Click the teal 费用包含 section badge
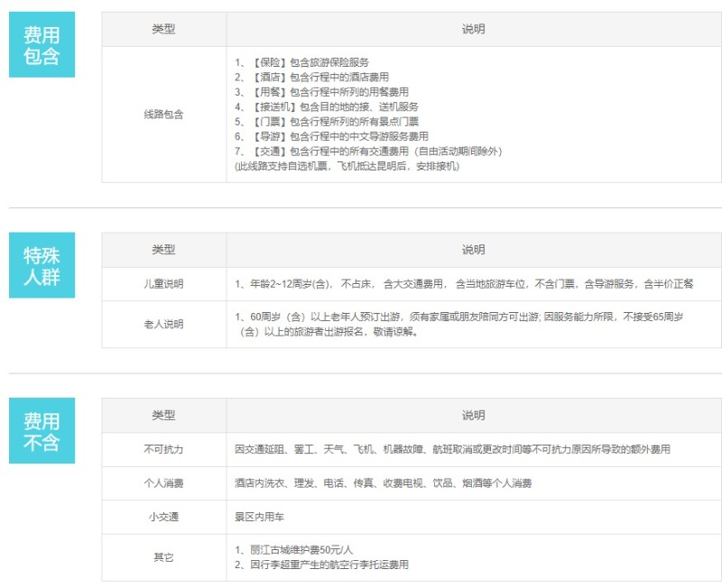Viewport: 722px width, 588px height. click(x=42, y=45)
